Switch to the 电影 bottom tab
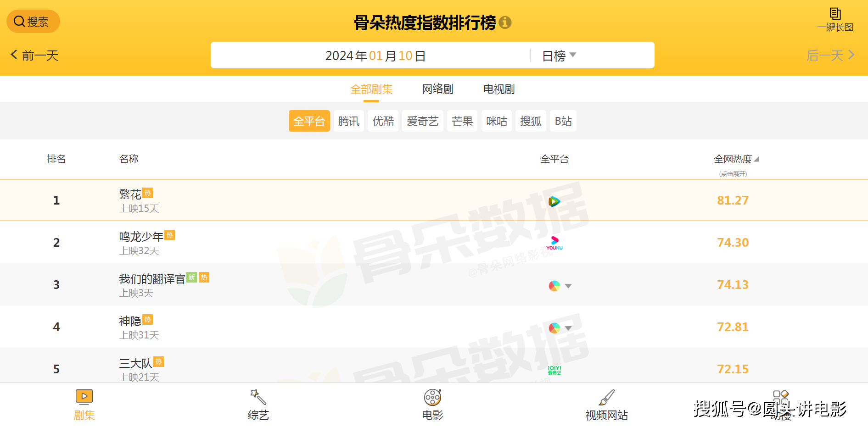868x427 pixels. 432,405
